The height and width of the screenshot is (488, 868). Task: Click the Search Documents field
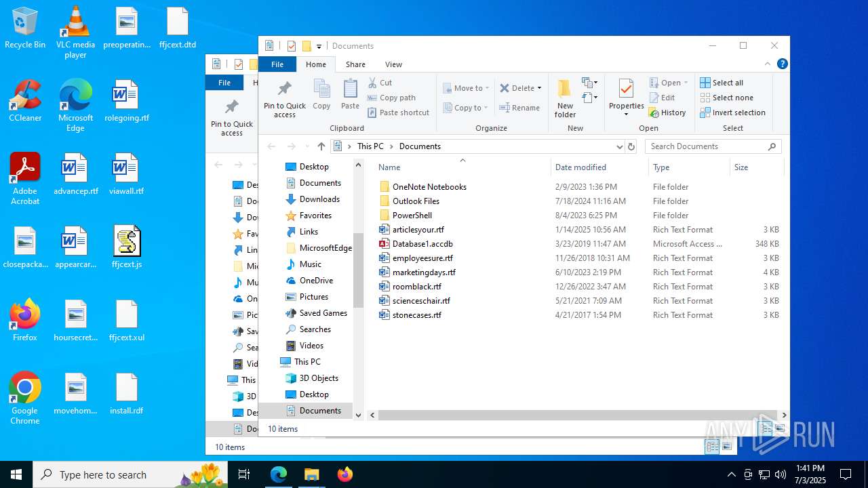click(713, 146)
